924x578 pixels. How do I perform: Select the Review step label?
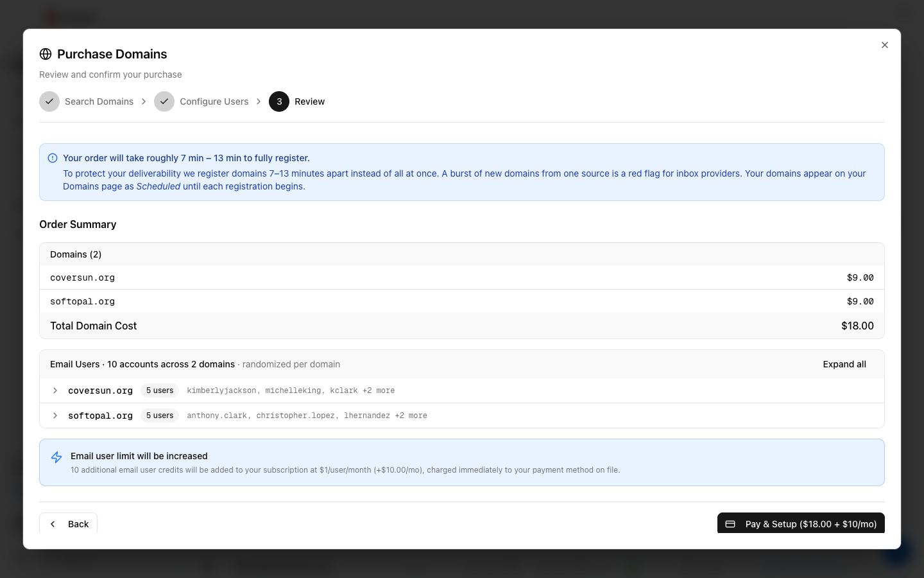coord(309,101)
